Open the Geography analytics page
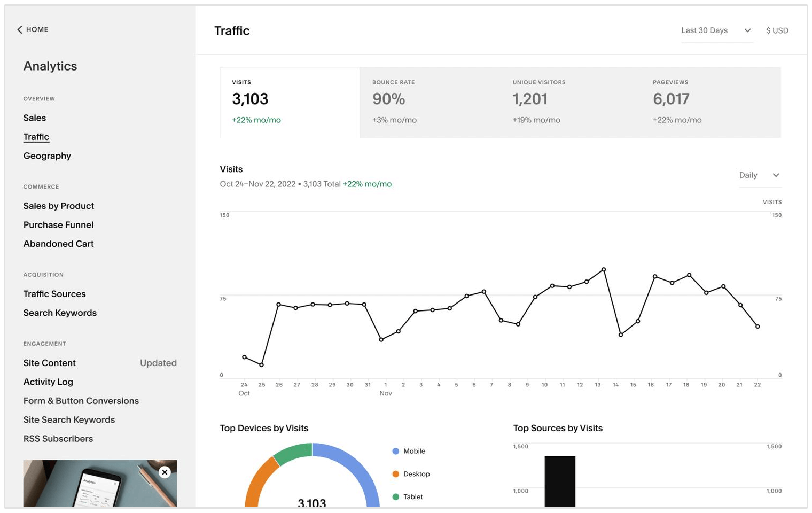This screenshot has width=812, height=513. [47, 156]
